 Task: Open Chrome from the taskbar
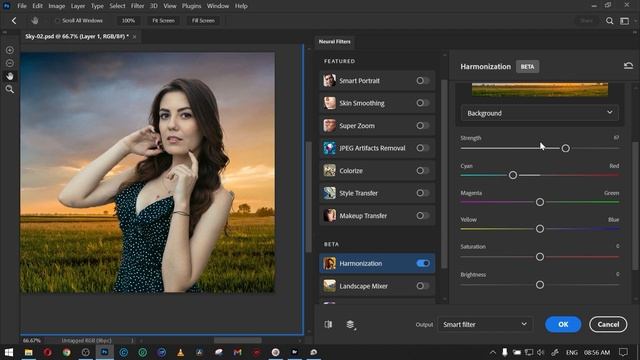[x=67, y=352]
